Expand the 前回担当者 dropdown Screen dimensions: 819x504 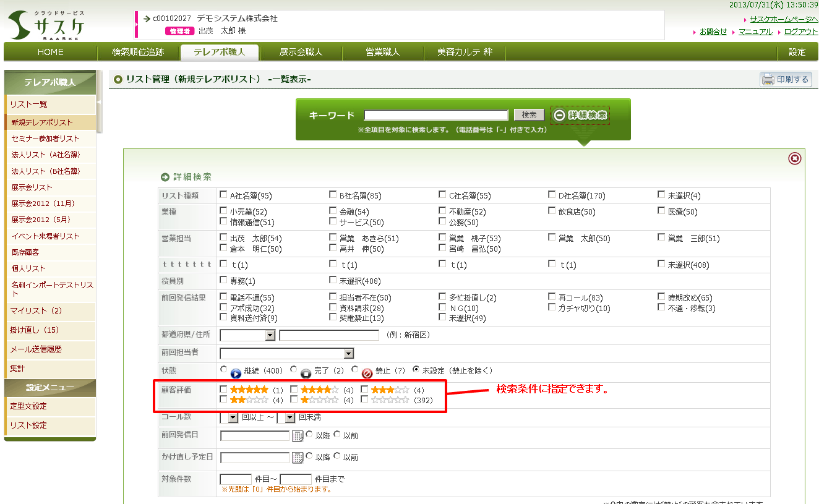click(x=349, y=354)
